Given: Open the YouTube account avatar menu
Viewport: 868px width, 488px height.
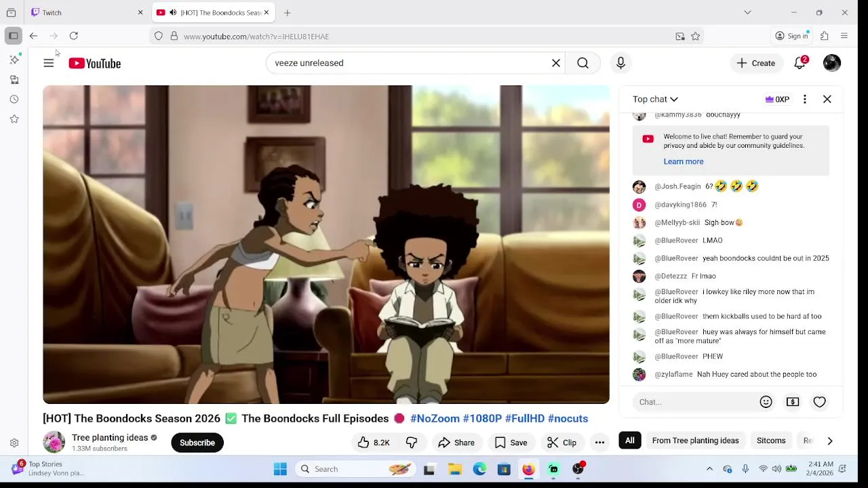Looking at the screenshot, I should coord(832,63).
